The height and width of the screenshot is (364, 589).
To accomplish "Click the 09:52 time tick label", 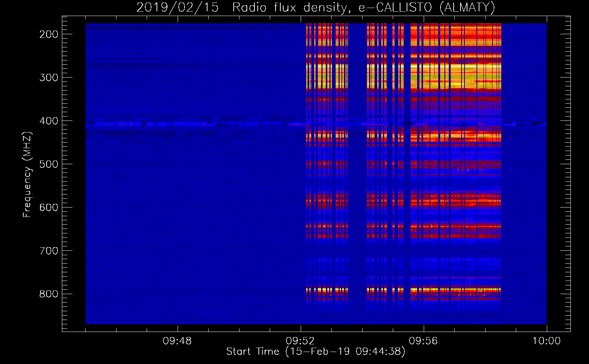I will [300, 341].
